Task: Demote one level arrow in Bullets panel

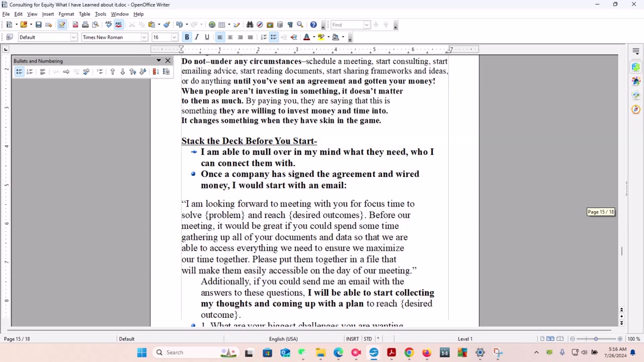Action: tap(66, 72)
